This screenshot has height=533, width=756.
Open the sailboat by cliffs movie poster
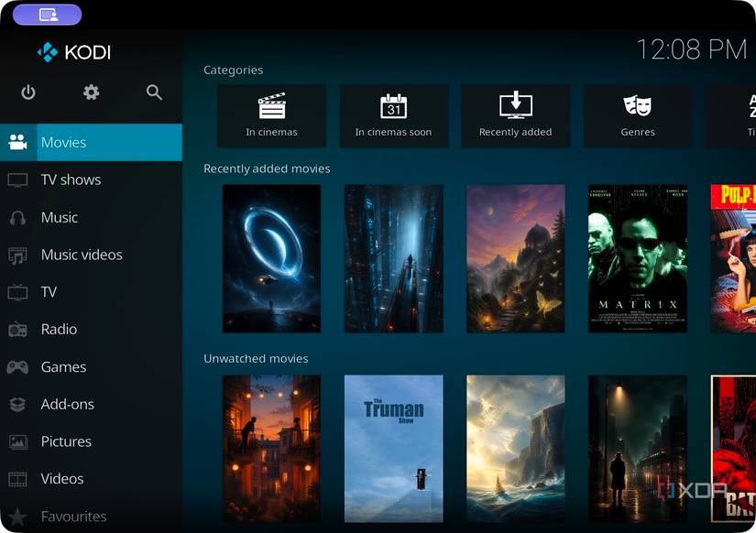(516, 449)
